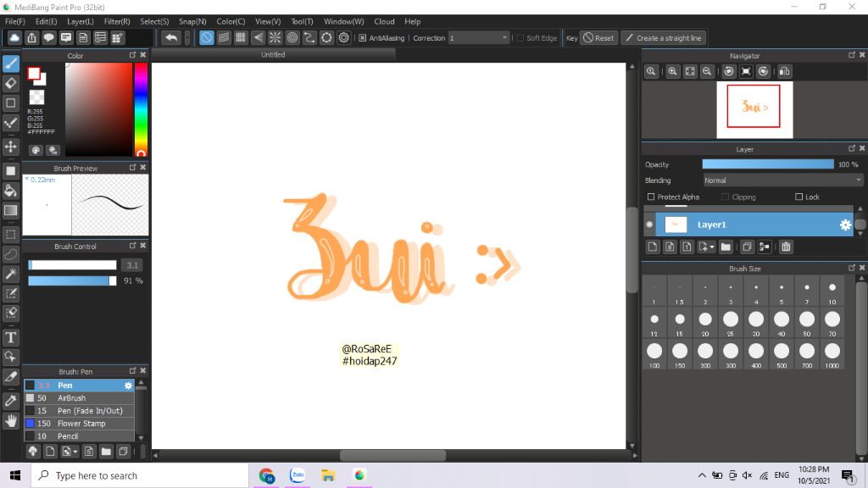Click the Navigator canvas thumbnail

pyautogui.click(x=754, y=109)
